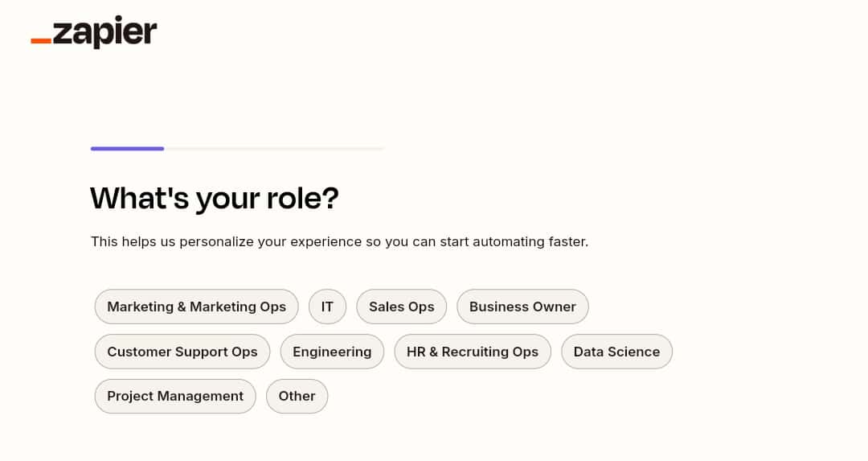Select Project Management as role
The width and height of the screenshot is (868, 461).
[x=175, y=396]
